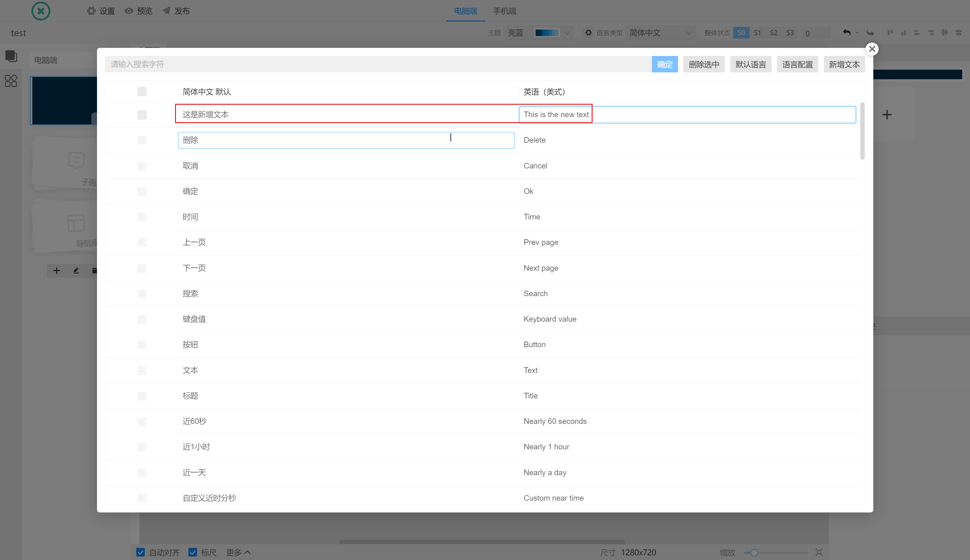Click the 发布 paper plane icon

166,11
